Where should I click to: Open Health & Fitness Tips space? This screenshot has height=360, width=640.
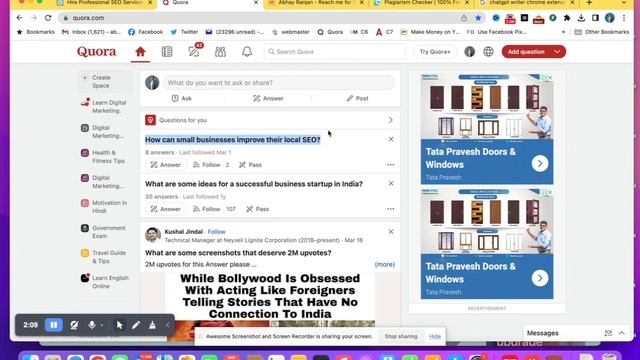pos(105,157)
